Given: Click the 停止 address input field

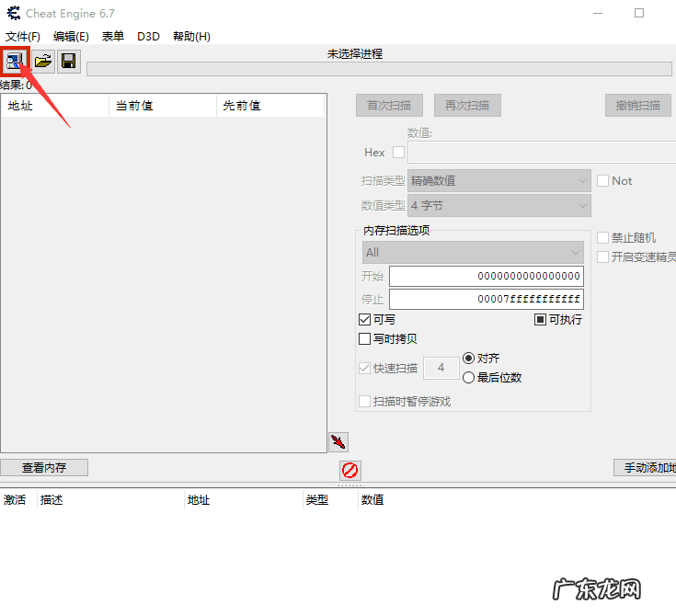Looking at the screenshot, I should [x=487, y=299].
